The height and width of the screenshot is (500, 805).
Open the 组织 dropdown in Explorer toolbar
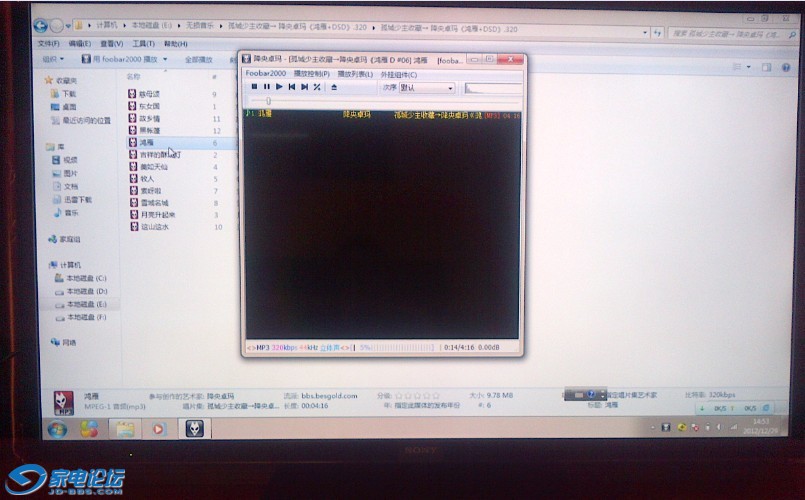(x=51, y=60)
